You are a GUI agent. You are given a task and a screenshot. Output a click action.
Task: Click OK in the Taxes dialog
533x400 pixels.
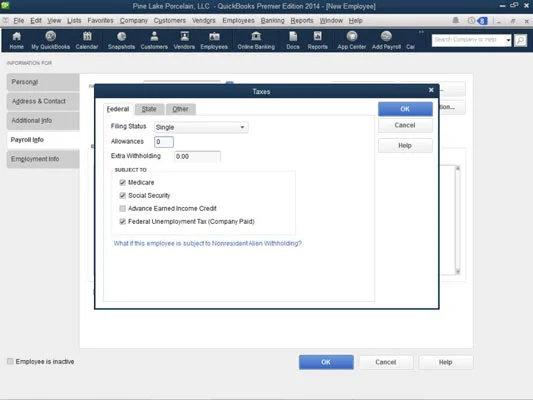pyautogui.click(x=405, y=109)
